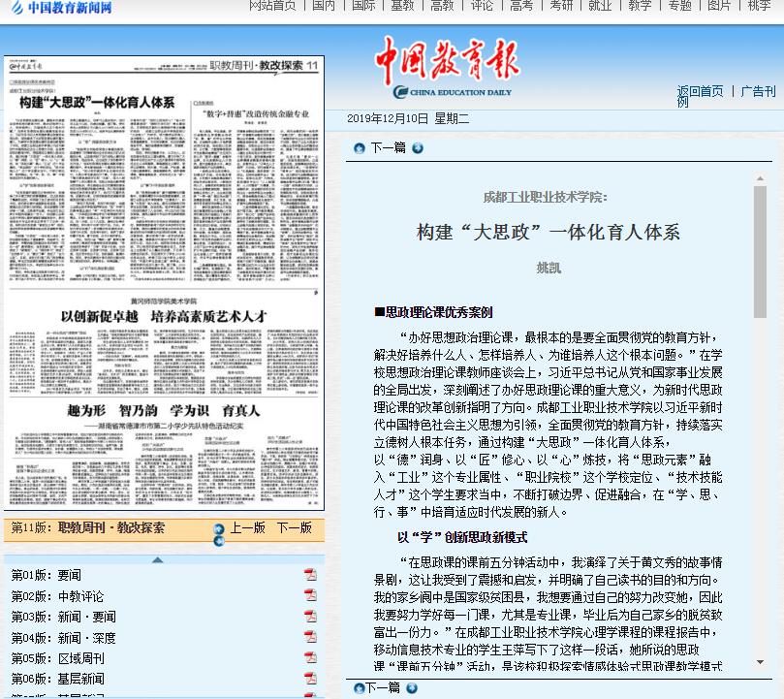Open the 教学 navigation item

click(x=640, y=6)
